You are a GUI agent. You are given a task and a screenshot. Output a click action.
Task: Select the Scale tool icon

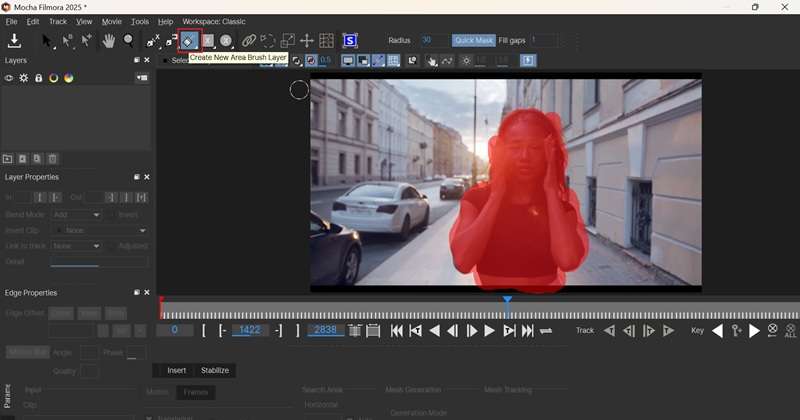click(x=288, y=40)
